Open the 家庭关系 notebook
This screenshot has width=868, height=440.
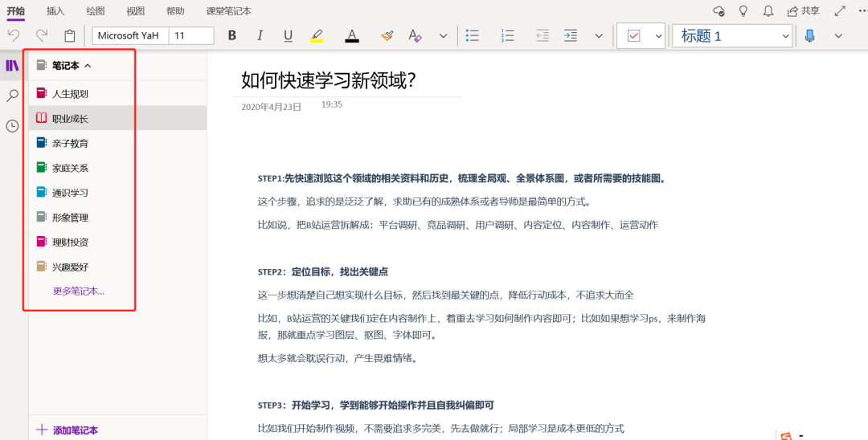coord(117,168)
